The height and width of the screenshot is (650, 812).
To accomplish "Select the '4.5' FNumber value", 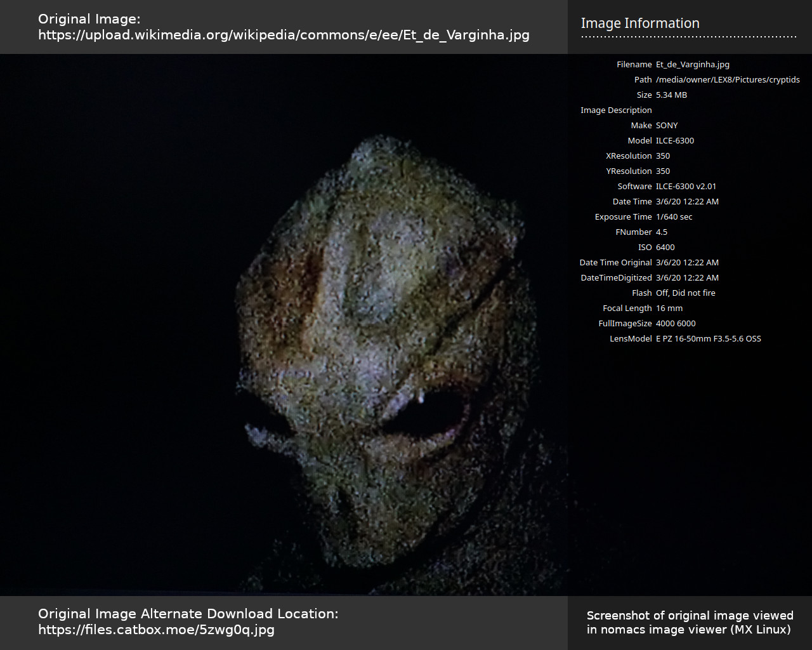I will [x=662, y=232].
